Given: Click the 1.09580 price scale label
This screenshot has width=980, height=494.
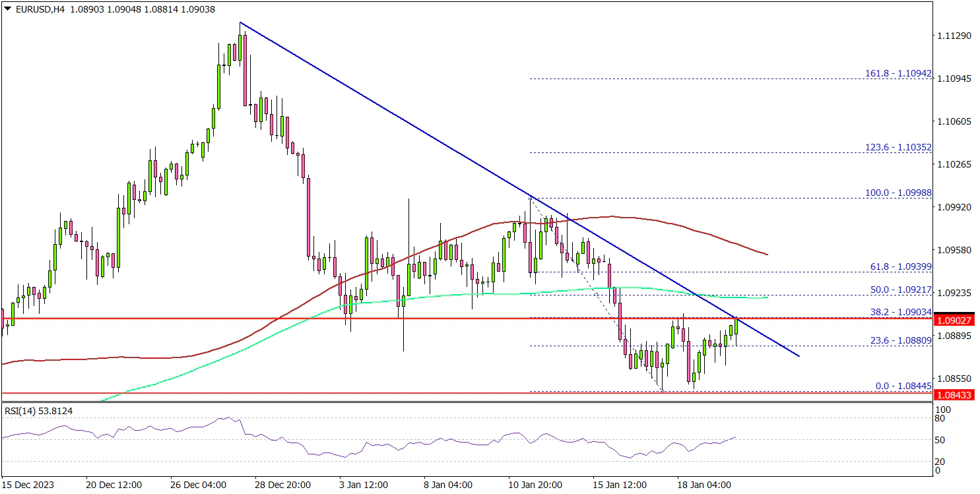Looking at the screenshot, I should tap(957, 250).
